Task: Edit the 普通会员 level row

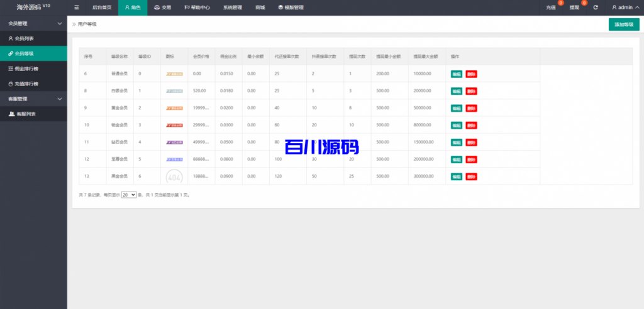Action: point(457,74)
